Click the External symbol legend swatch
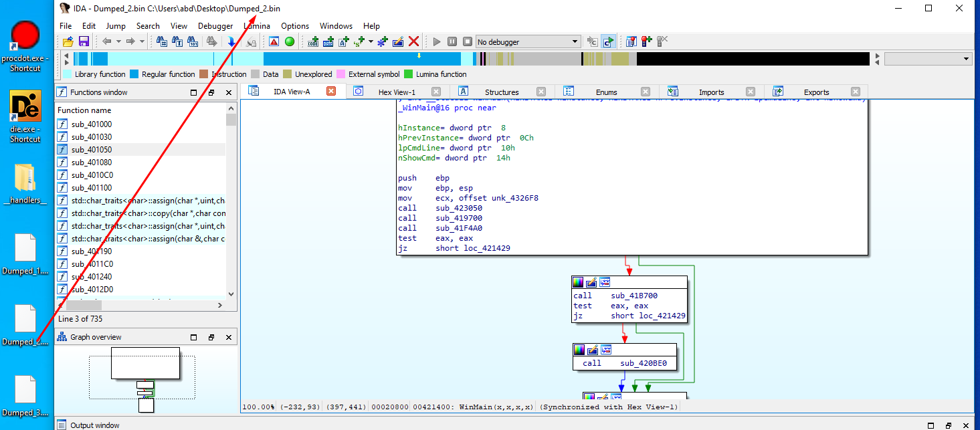Screen dimensions: 980x430 [x=342, y=74]
